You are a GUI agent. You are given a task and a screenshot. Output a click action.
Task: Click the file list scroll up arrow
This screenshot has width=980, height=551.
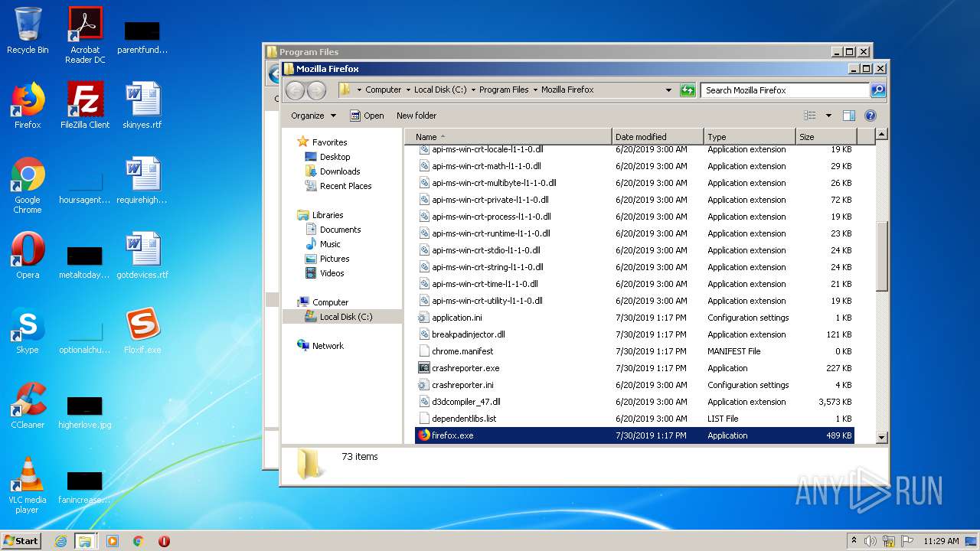pyautogui.click(x=881, y=135)
